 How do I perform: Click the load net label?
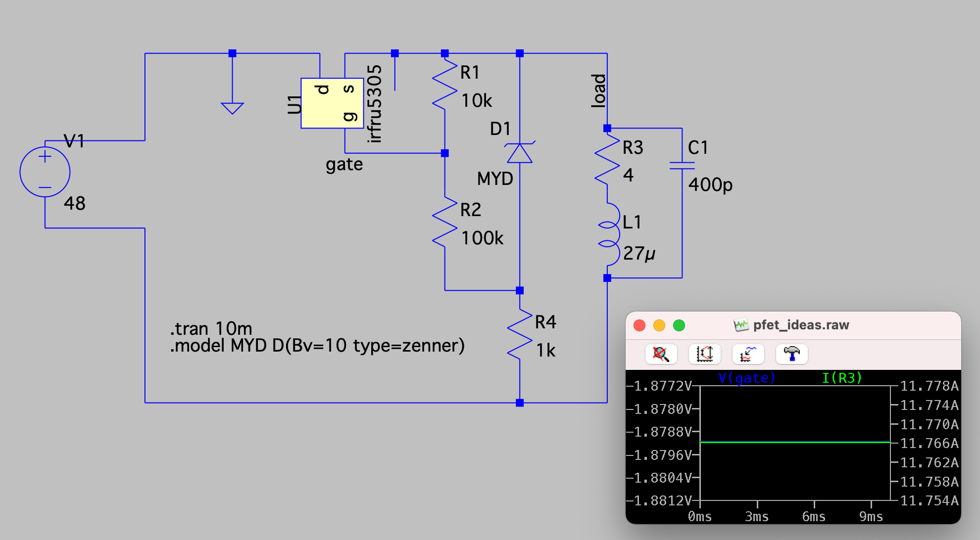pyautogui.click(x=598, y=91)
